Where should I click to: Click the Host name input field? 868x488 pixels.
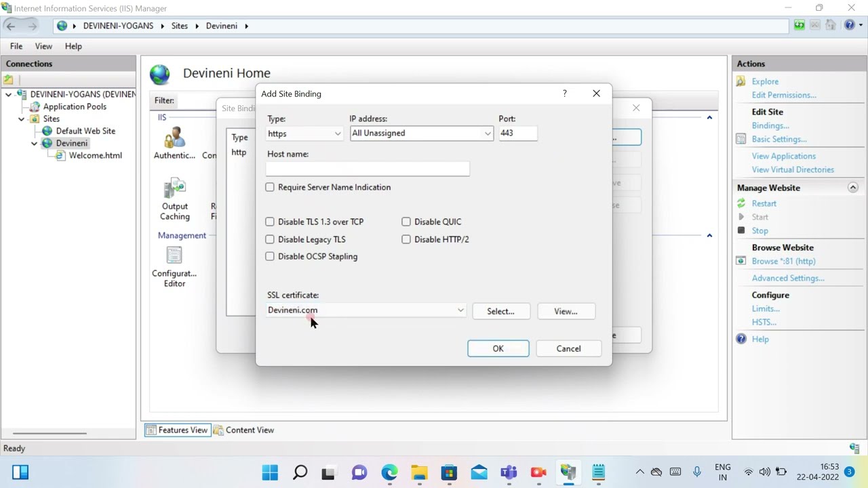pos(368,169)
